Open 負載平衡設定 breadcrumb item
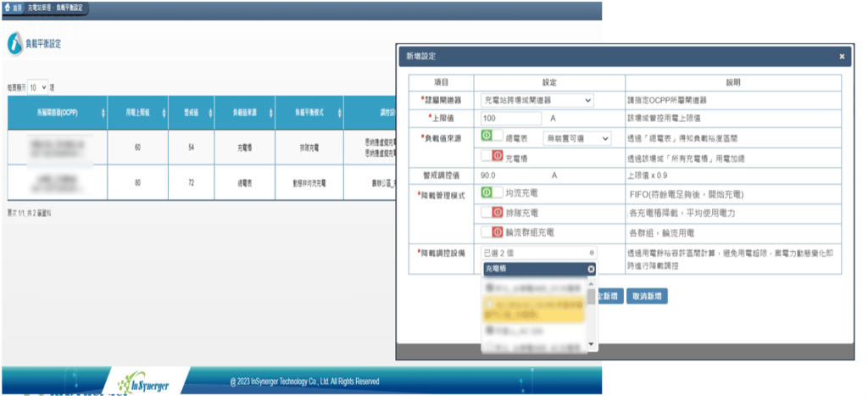Viewport: 868px width, 396px height. (x=69, y=8)
